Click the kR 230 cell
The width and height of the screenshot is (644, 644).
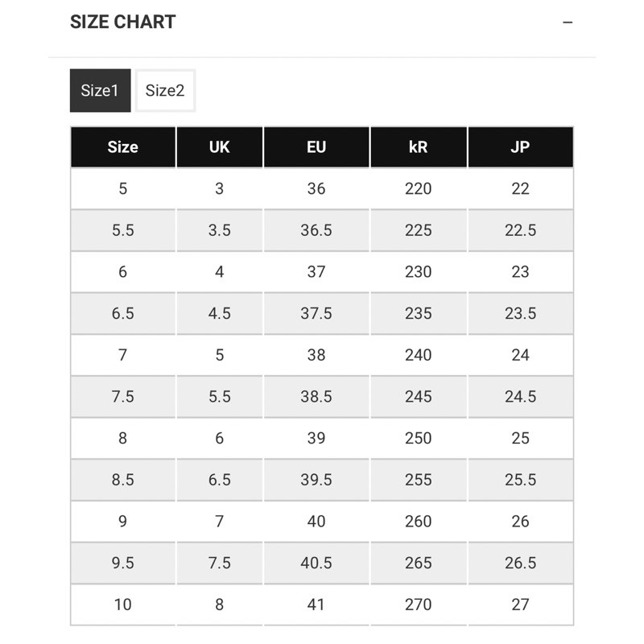419,272
